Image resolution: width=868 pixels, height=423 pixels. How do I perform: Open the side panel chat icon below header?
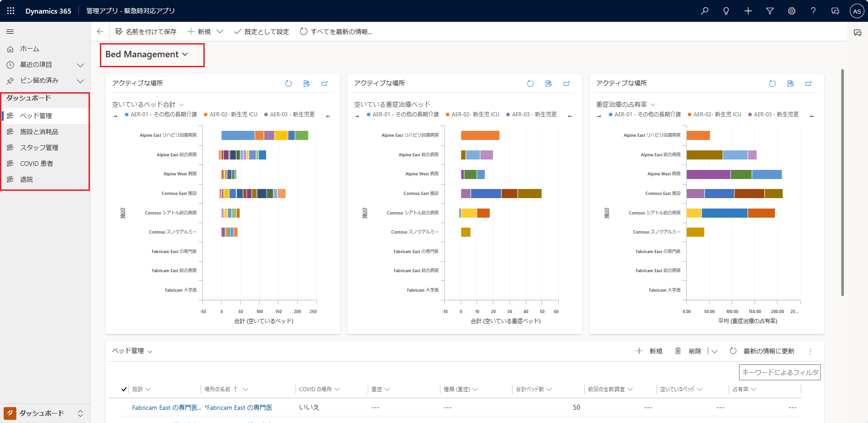coord(858,33)
